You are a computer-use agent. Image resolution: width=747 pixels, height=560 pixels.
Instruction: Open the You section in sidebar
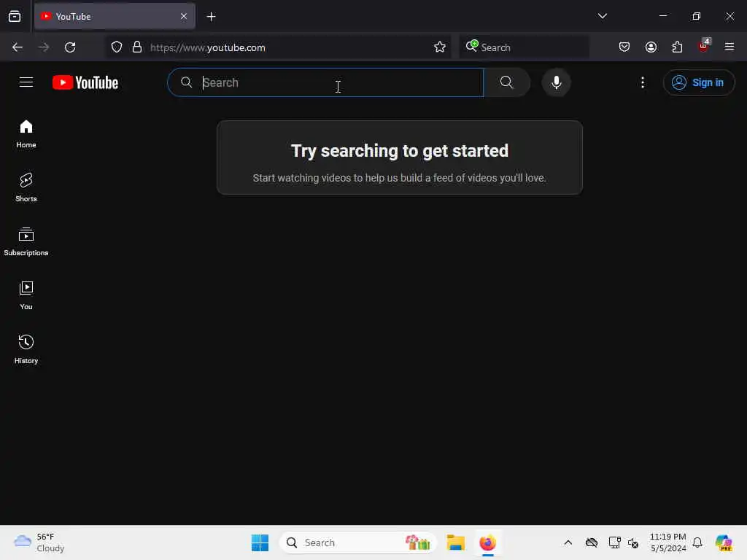26,296
